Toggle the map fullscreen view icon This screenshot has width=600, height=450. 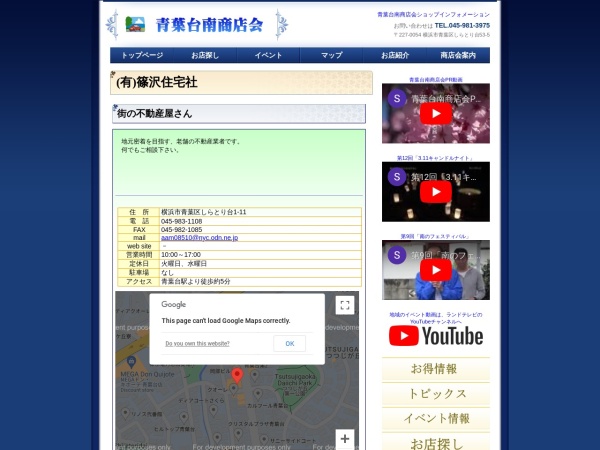pyautogui.click(x=345, y=305)
